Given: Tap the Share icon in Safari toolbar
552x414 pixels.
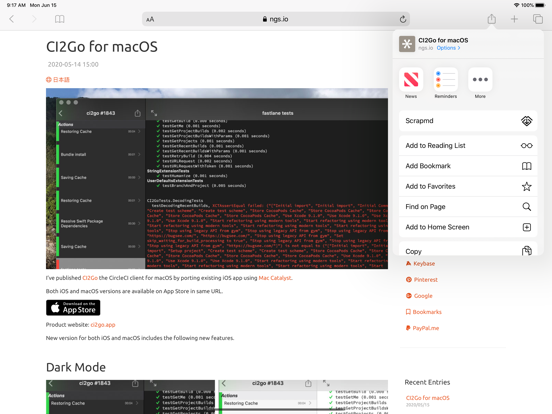Looking at the screenshot, I should (x=491, y=19).
